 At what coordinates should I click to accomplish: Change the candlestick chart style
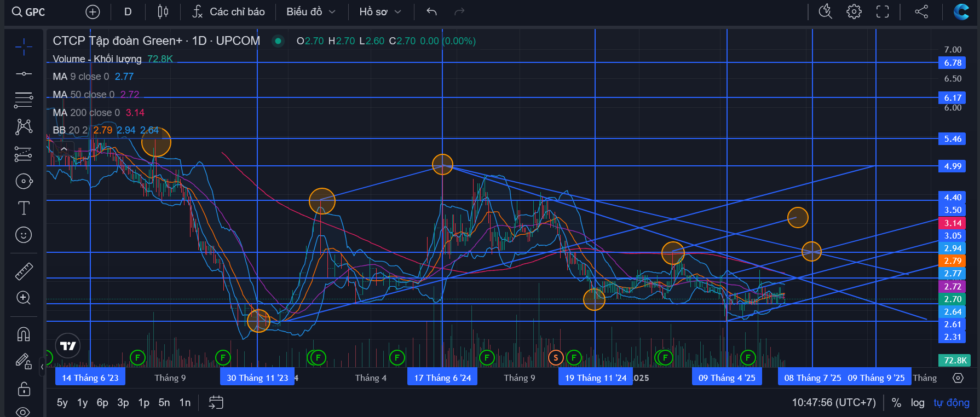click(x=163, y=11)
